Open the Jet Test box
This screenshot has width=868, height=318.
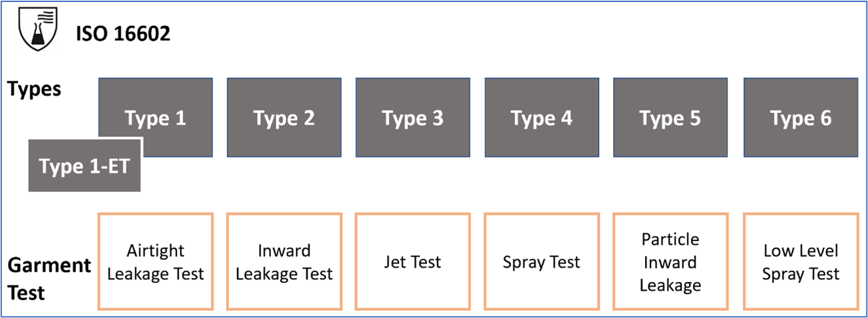[x=413, y=261]
